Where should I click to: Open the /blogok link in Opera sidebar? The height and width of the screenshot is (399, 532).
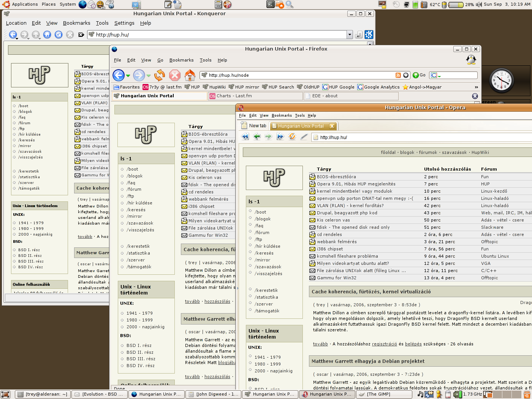coord(263,219)
